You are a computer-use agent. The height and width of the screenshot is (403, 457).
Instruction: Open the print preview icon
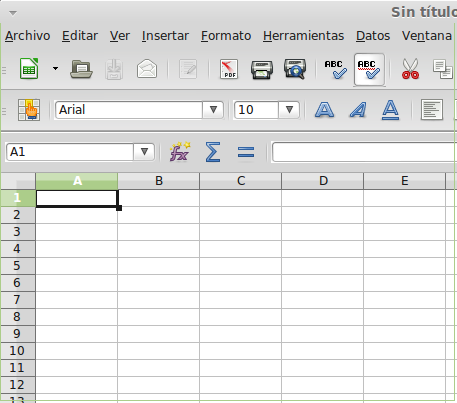click(295, 69)
